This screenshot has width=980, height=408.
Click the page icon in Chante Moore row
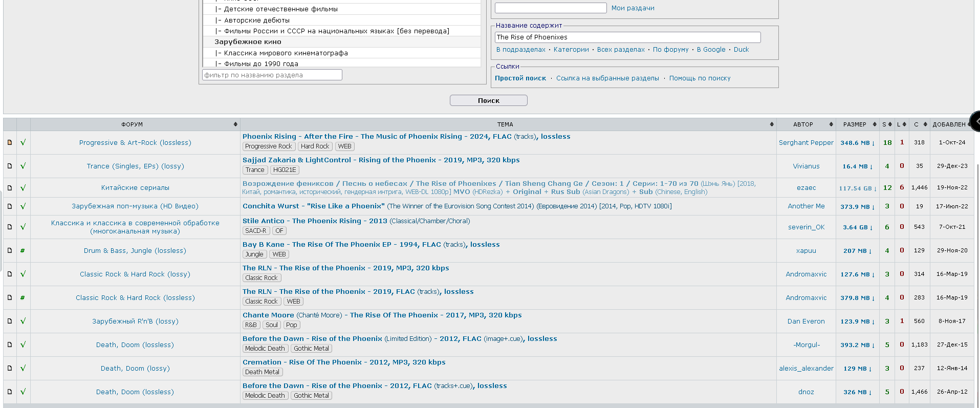point(10,321)
